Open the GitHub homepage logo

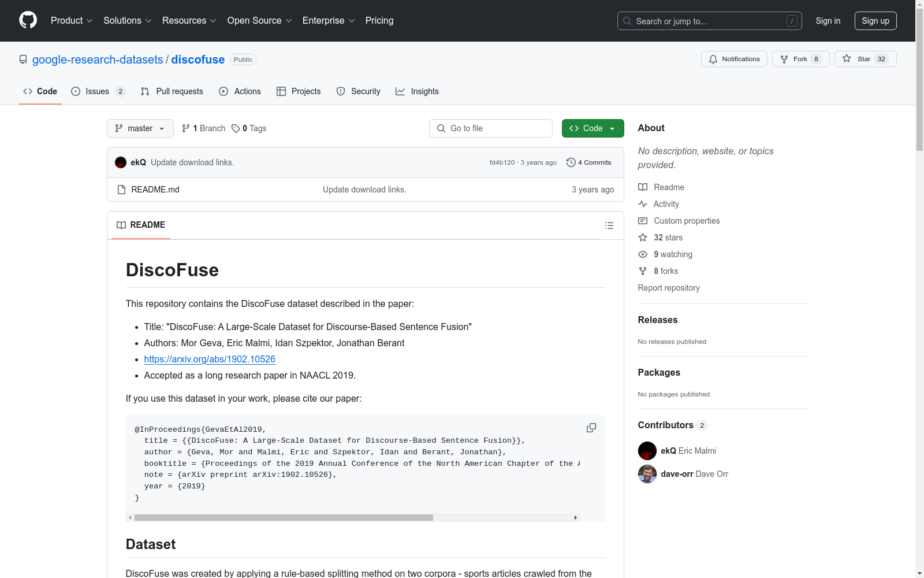pyautogui.click(x=28, y=20)
